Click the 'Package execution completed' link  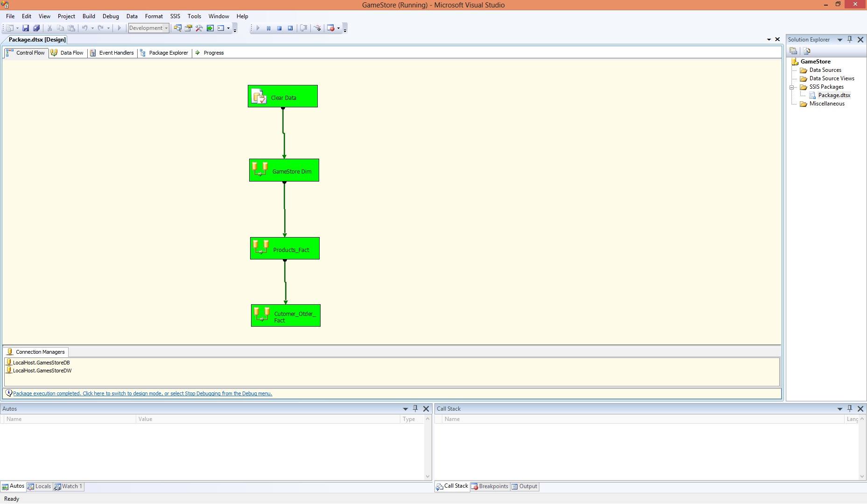coord(142,393)
